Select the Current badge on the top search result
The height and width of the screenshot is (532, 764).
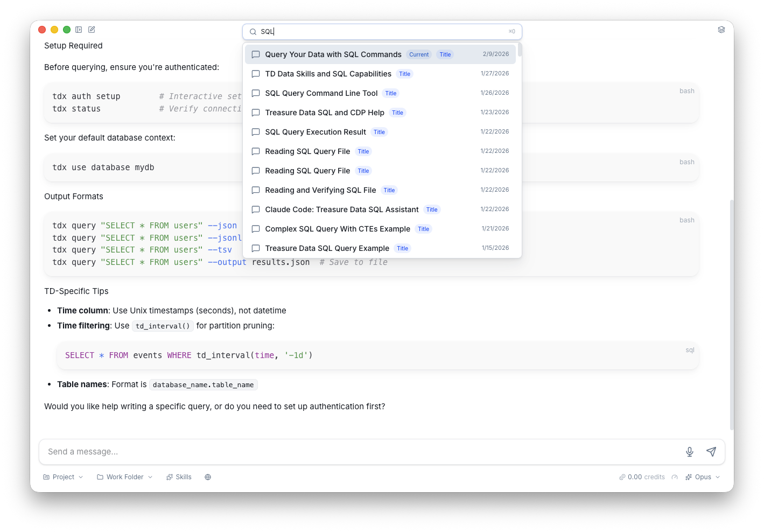[x=419, y=54]
